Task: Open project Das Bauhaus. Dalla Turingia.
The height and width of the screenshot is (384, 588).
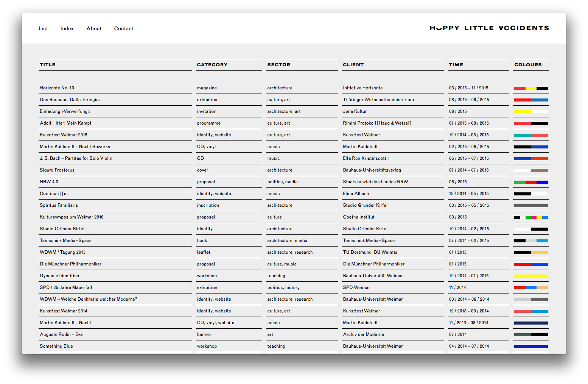Action: coord(70,100)
